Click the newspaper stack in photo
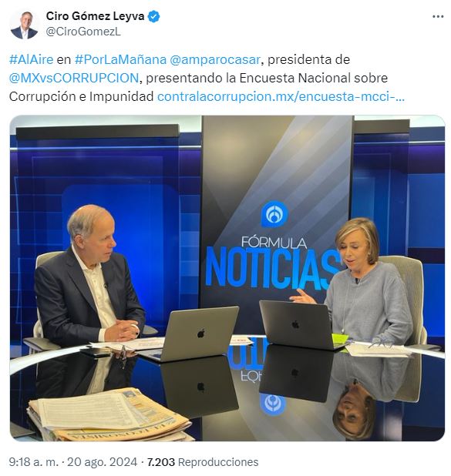 click(x=109, y=415)
